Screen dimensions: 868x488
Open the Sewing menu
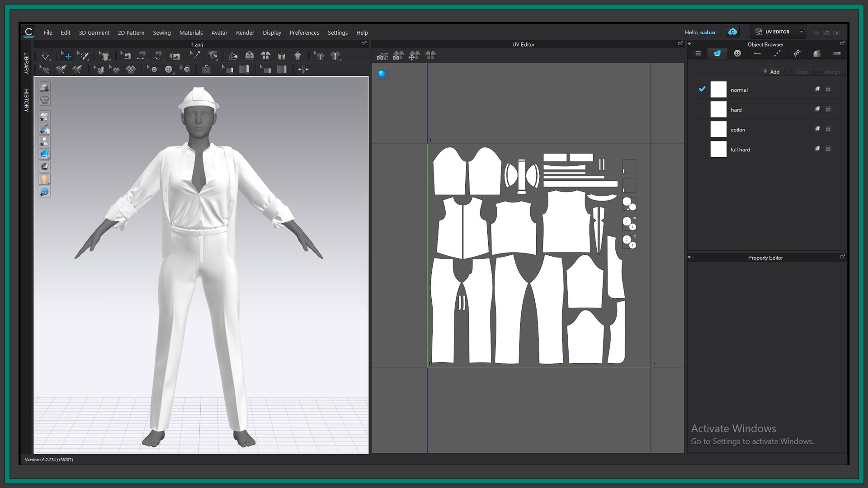[x=162, y=33]
